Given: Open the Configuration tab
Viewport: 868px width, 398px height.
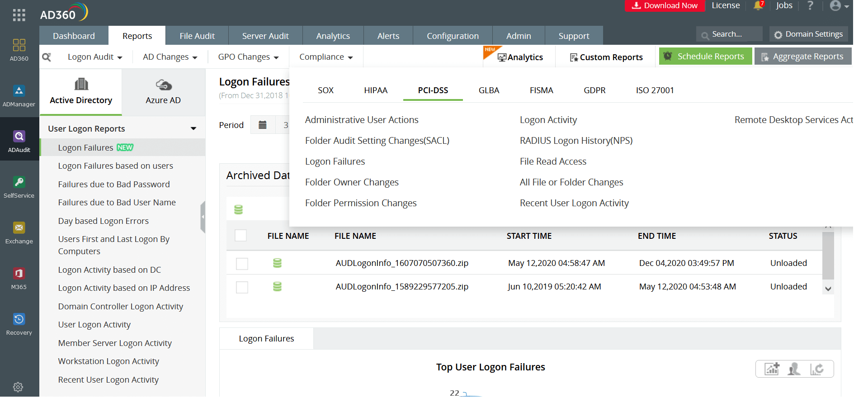Looking at the screenshot, I should coord(453,36).
